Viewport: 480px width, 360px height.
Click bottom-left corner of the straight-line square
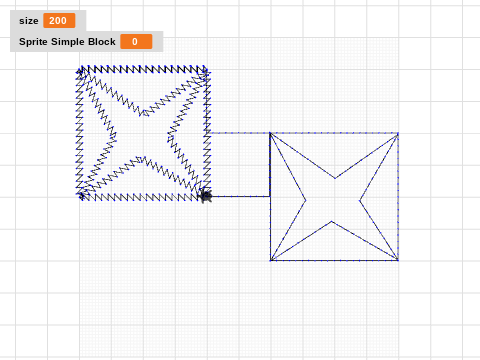(270, 260)
